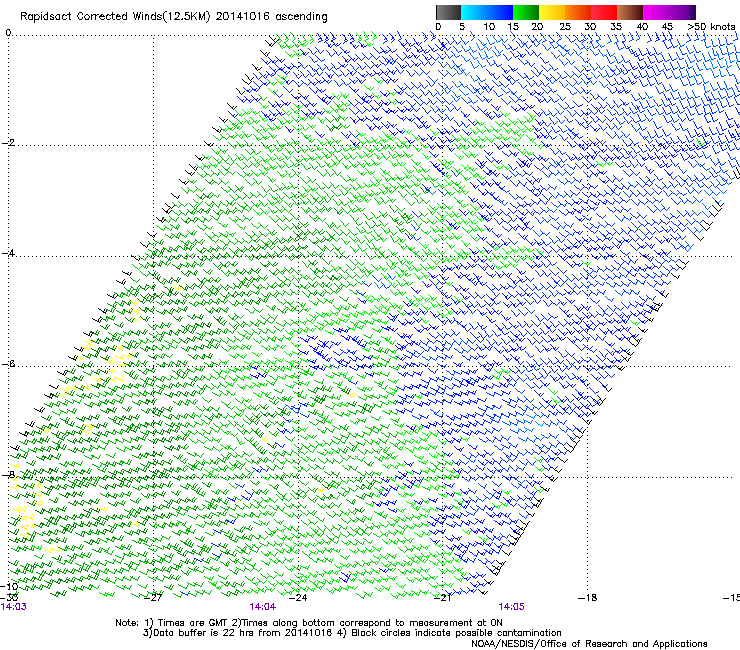Click the green 15-20 knots legend segment
The image size is (740, 650).
point(526,12)
